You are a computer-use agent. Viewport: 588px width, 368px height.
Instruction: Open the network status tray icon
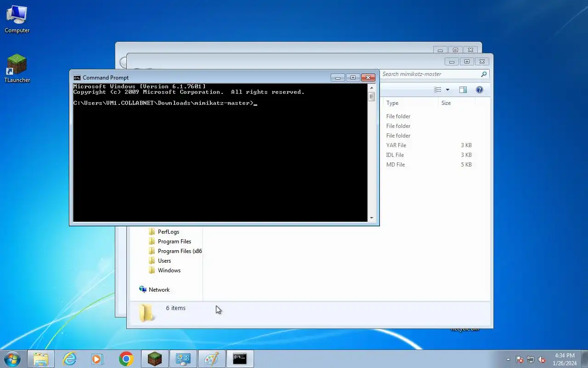click(x=531, y=359)
